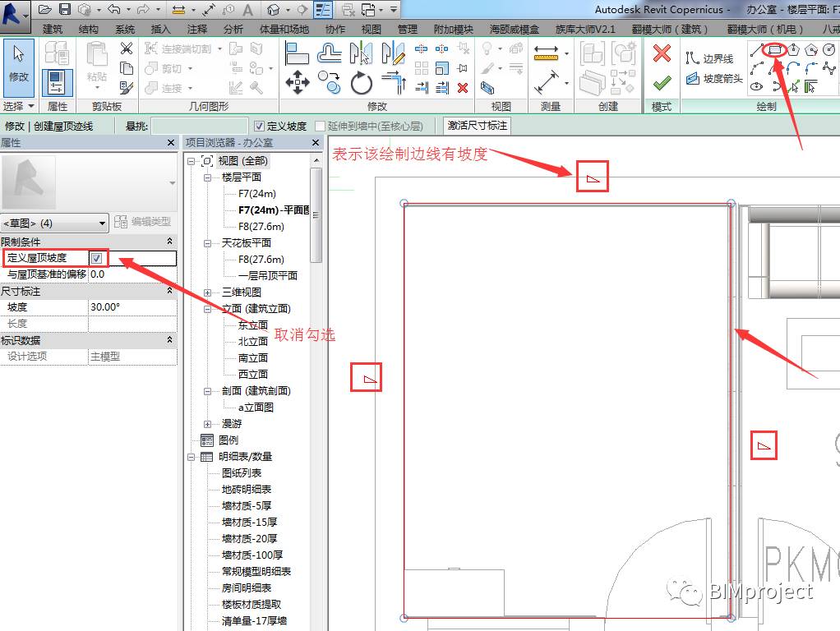Expand the 漫游 tree node
840x631 pixels.
tap(208, 424)
